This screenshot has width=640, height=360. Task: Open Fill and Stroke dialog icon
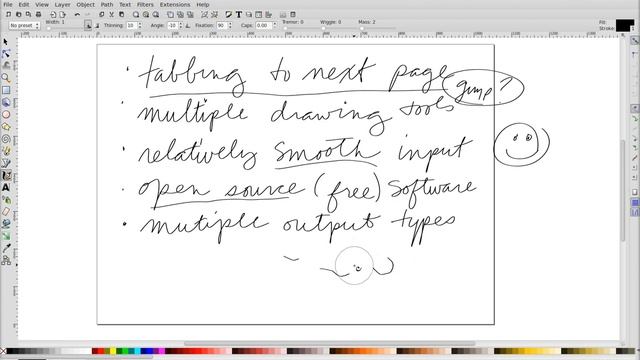pos(229,14)
